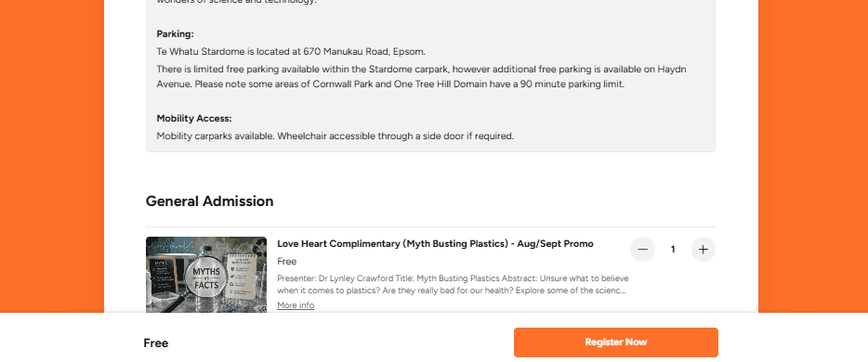The width and height of the screenshot is (868, 362).
Task: Click the limited free parking paragraph
Action: [421, 77]
